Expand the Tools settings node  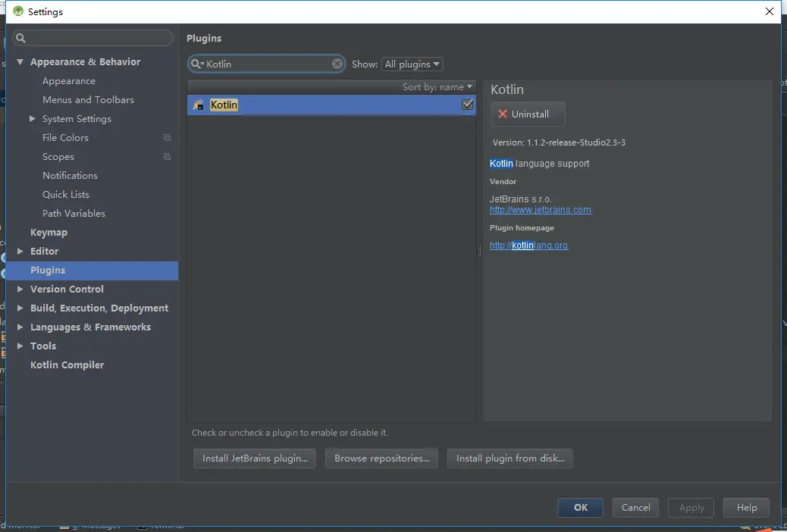click(20, 346)
